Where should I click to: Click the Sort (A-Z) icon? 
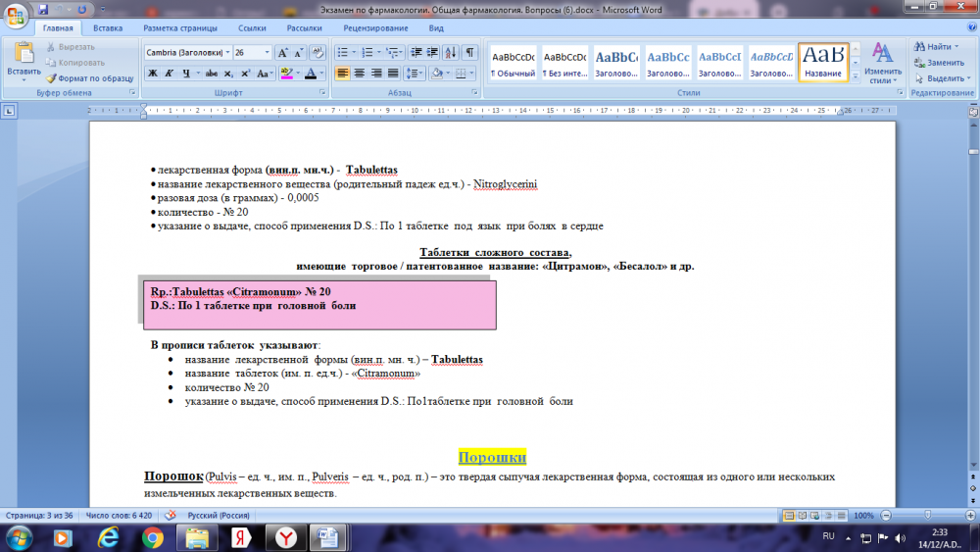click(452, 52)
